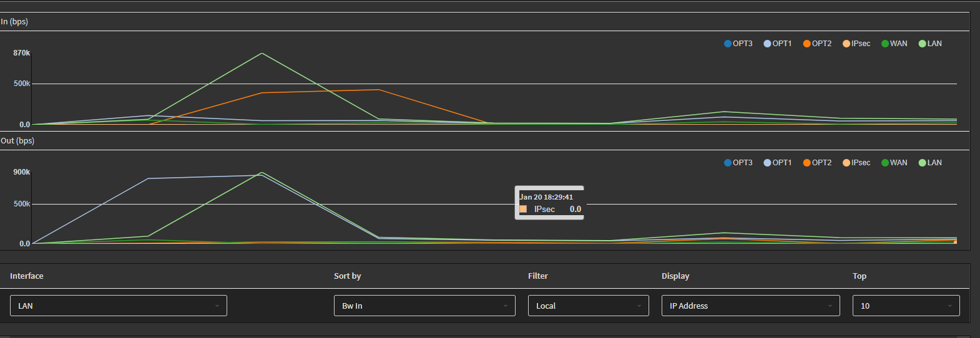Click the Out (bps) graph title
980x338 pixels.
[17, 140]
